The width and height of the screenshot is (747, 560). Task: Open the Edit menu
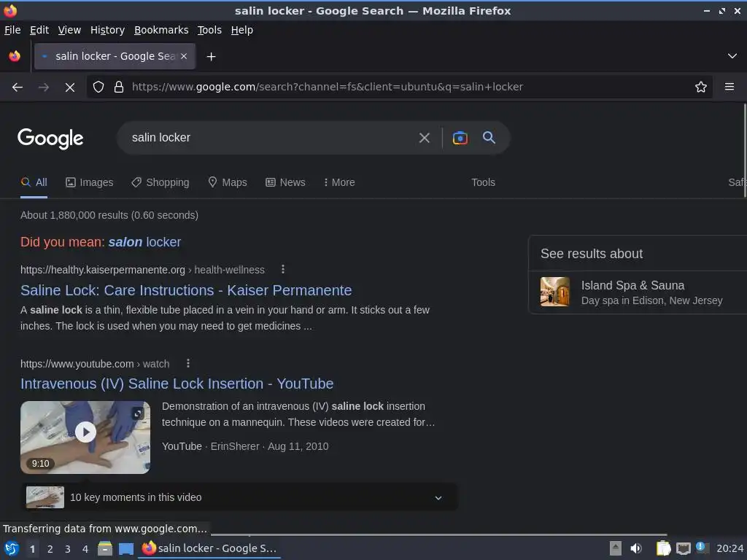coord(39,30)
